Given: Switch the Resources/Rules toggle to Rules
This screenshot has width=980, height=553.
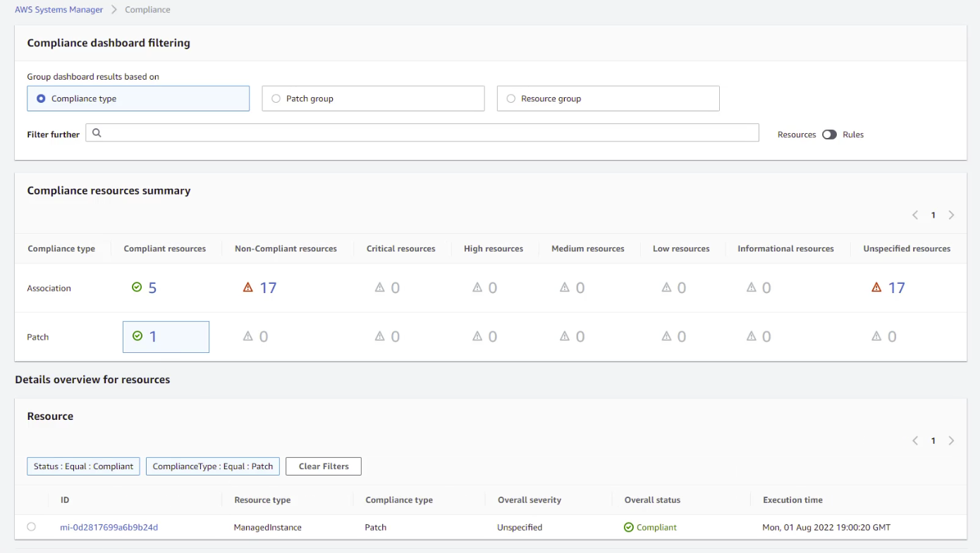Looking at the screenshot, I should (x=830, y=134).
